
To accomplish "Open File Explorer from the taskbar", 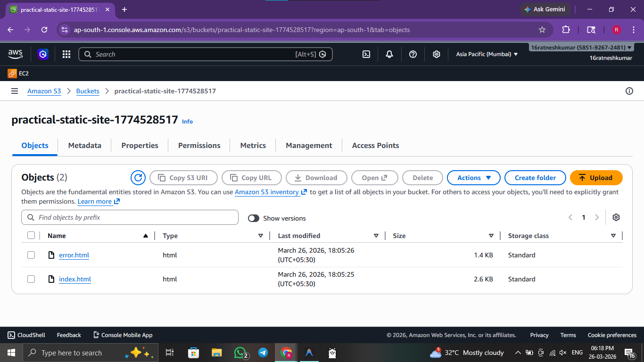I will (x=216, y=353).
